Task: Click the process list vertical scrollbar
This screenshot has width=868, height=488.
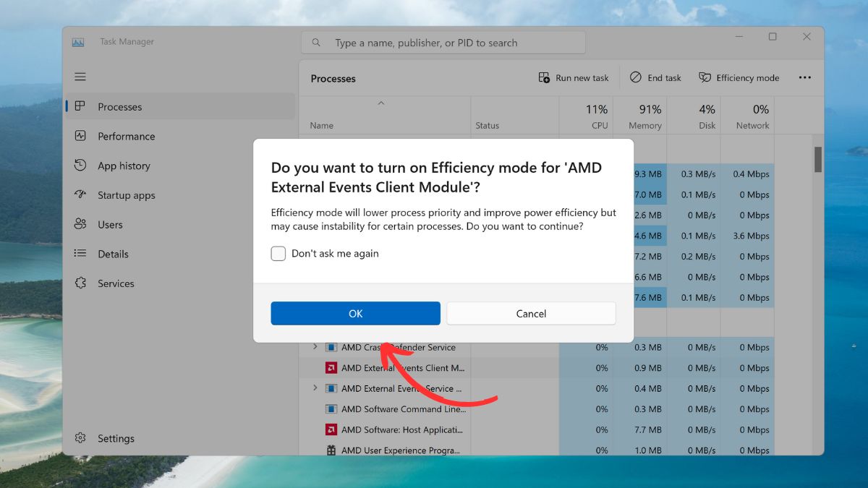Action: [x=818, y=160]
